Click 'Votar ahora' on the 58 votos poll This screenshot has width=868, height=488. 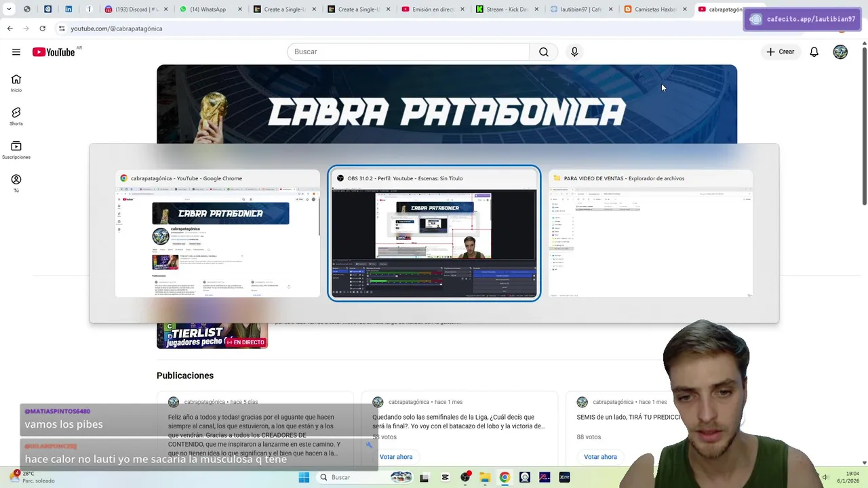click(x=396, y=457)
